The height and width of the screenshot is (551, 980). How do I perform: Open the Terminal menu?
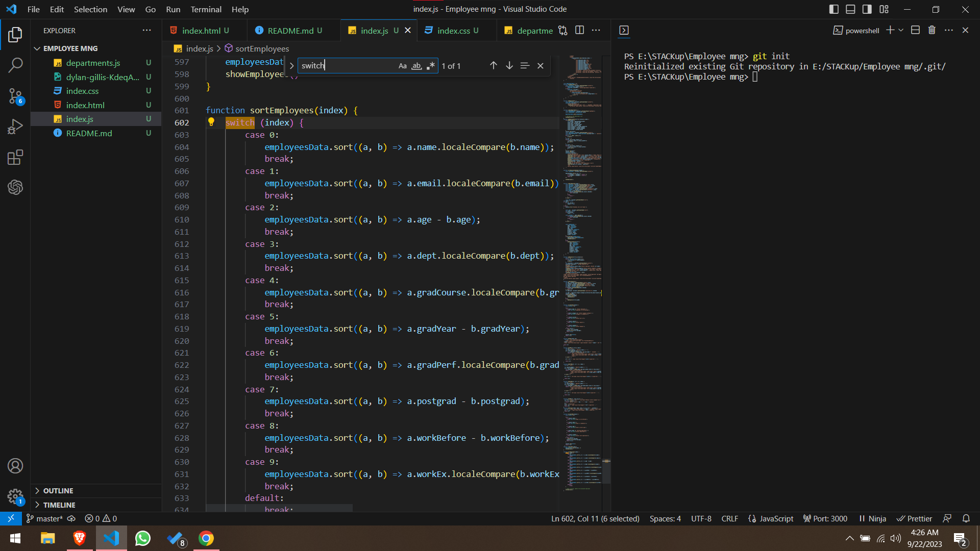[206, 9]
